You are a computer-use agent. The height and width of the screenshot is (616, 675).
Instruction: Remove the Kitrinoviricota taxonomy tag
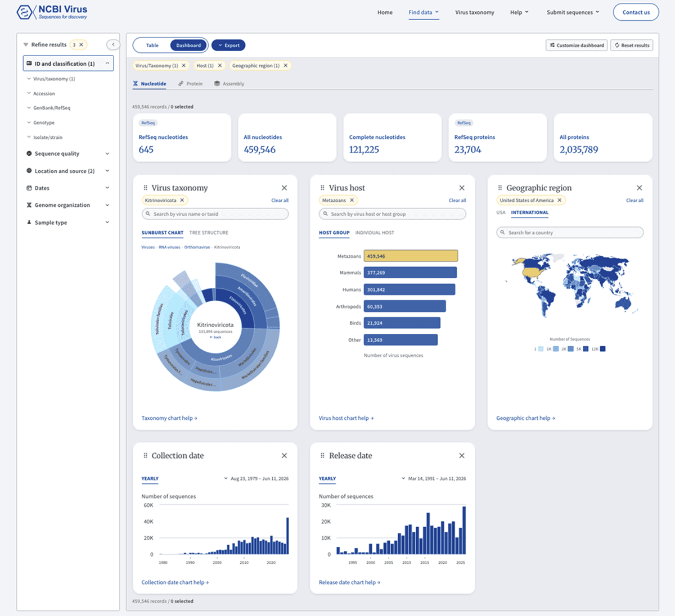(x=182, y=200)
